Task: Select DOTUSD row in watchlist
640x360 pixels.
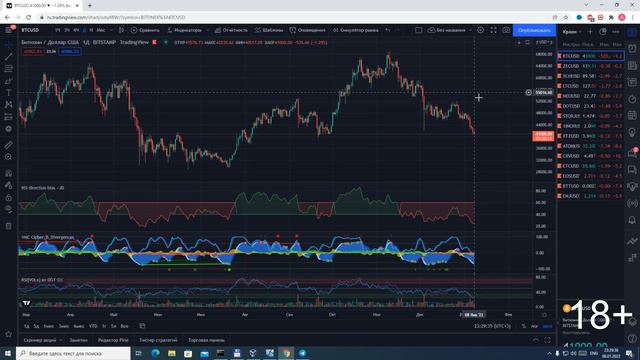Action: 590,106
